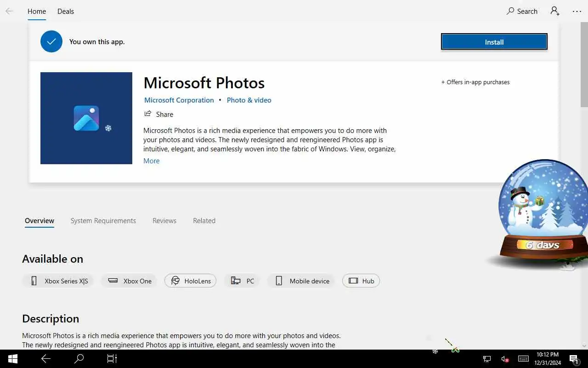View the Related tab
588x368 pixels.
coord(204,221)
